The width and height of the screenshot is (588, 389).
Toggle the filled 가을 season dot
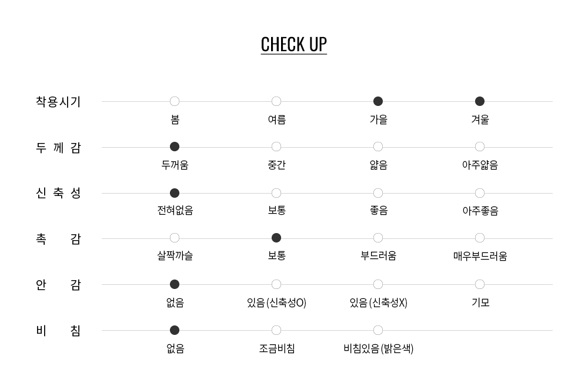(x=378, y=101)
